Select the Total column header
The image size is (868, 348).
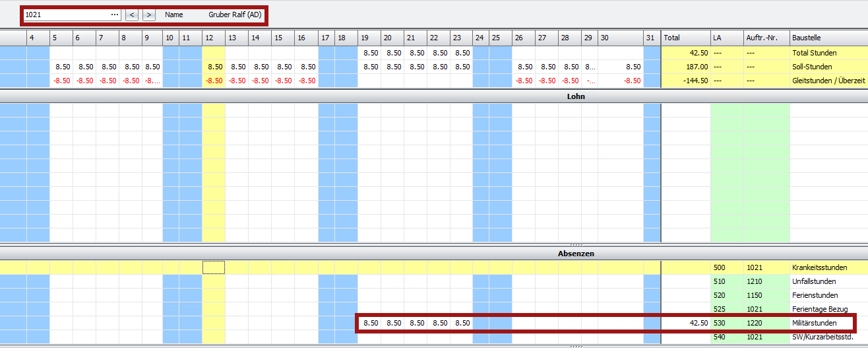tap(685, 38)
